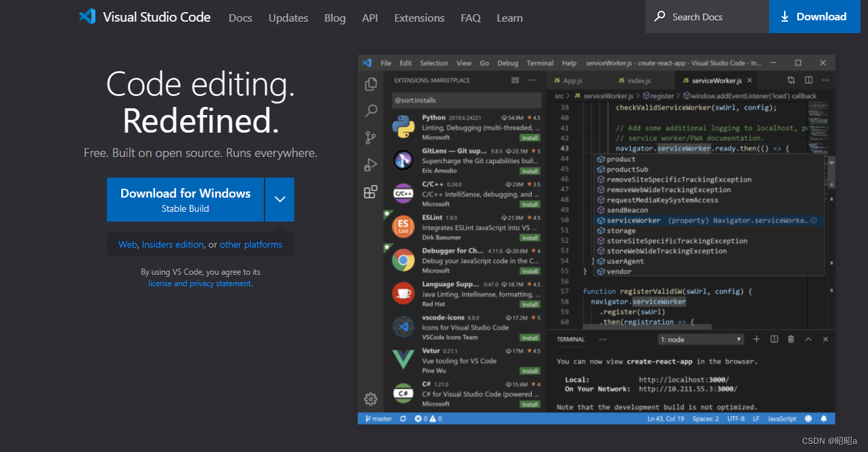Click the feedback smiley icon in status bar
868x452 pixels.
click(808, 419)
